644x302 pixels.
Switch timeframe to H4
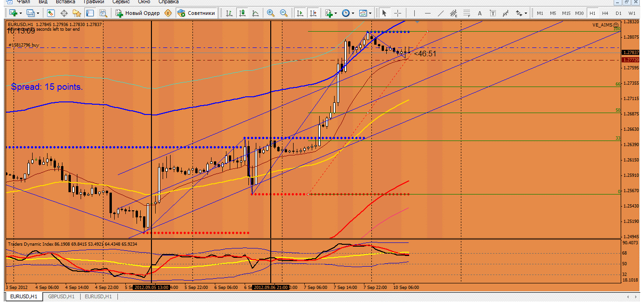pyautogui.click(x=605, y=13)
